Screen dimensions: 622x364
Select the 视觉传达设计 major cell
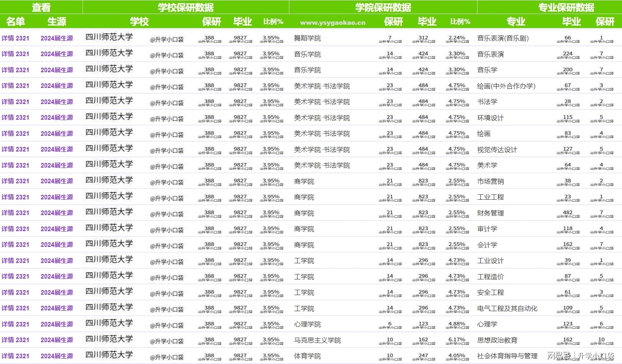[x=497, y=150]
